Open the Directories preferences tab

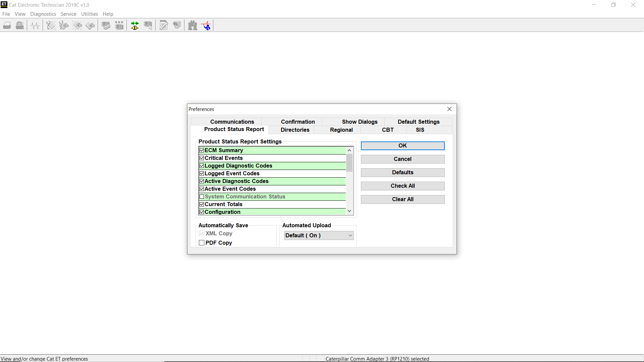tap(294, 130)
